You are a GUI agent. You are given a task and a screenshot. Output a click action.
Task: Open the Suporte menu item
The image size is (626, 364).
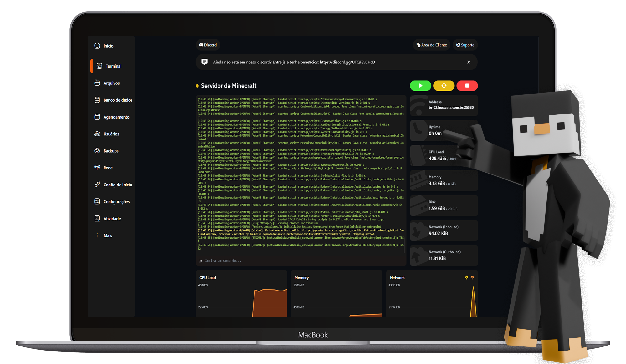465,45
